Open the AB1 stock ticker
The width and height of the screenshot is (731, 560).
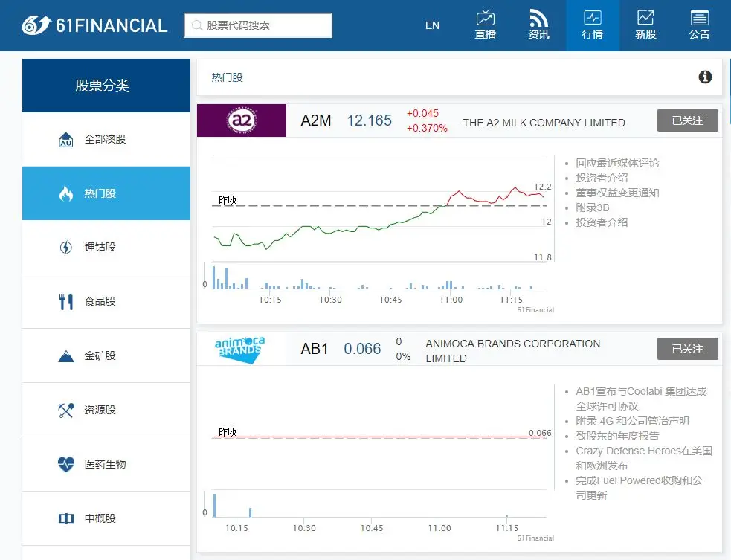315,349
